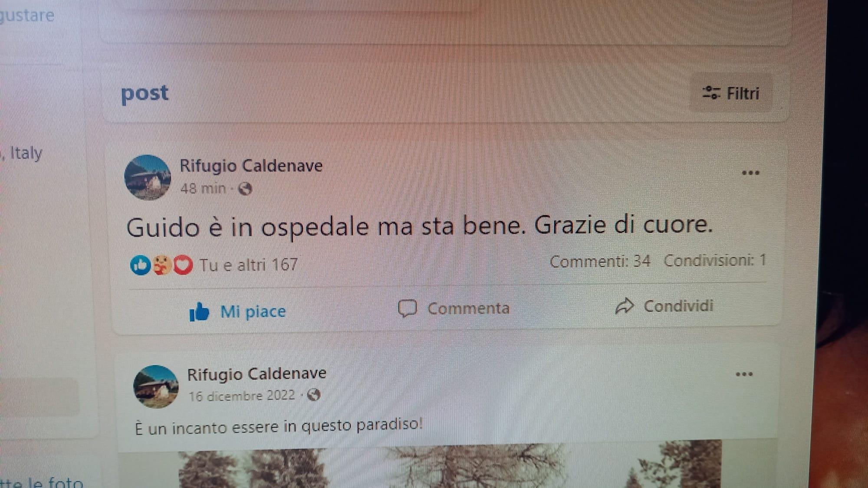Viewport: 868px width, 488px height.
Task: Open Rifugio Caldenave name link on first post
Action: [x=251, y=166]
